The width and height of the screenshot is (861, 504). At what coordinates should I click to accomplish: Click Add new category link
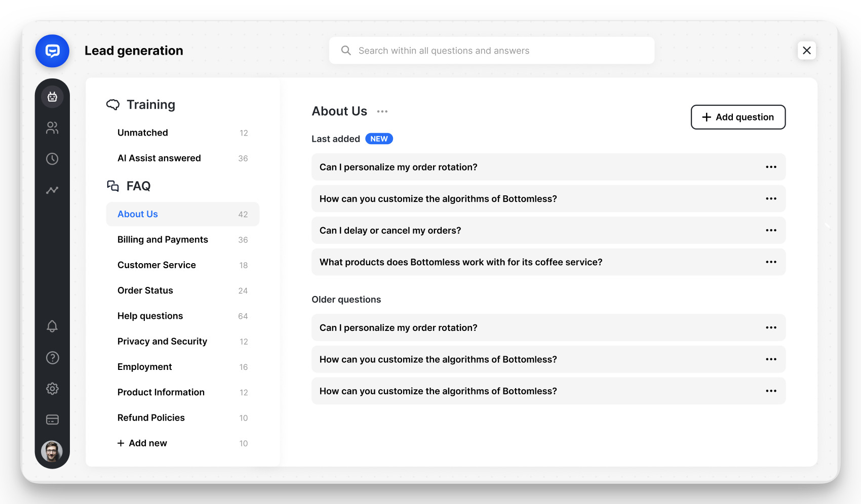click(x=142, y=443)
